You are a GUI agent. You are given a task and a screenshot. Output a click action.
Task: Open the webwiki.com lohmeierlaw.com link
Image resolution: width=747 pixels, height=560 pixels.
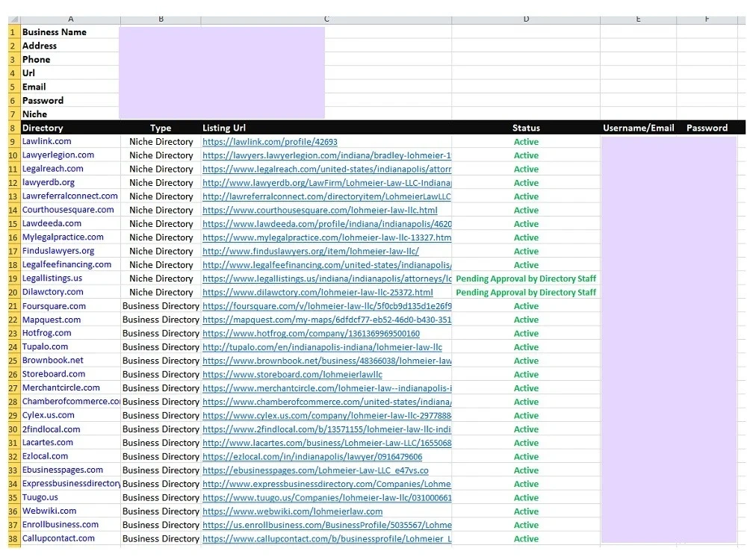(293, 511)
